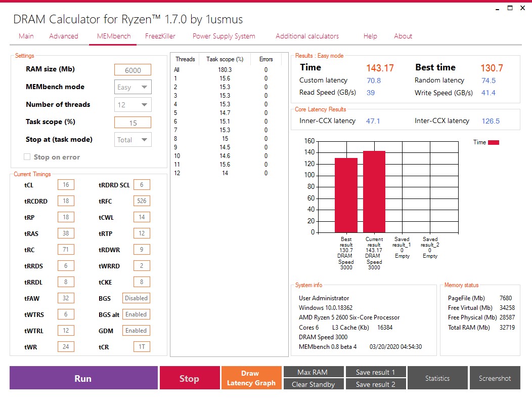The width and height of the screenshot is (532, 400).
Task: Open the FreezKiller tab
Action: coord(160,36)
